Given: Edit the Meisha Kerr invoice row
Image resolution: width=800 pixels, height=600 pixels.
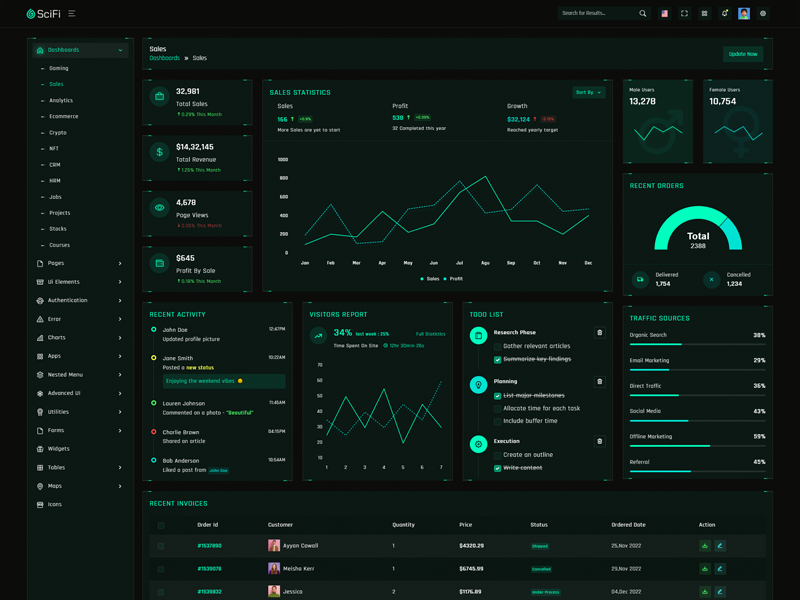Looking at the screenshot, I should coord(720,569).
